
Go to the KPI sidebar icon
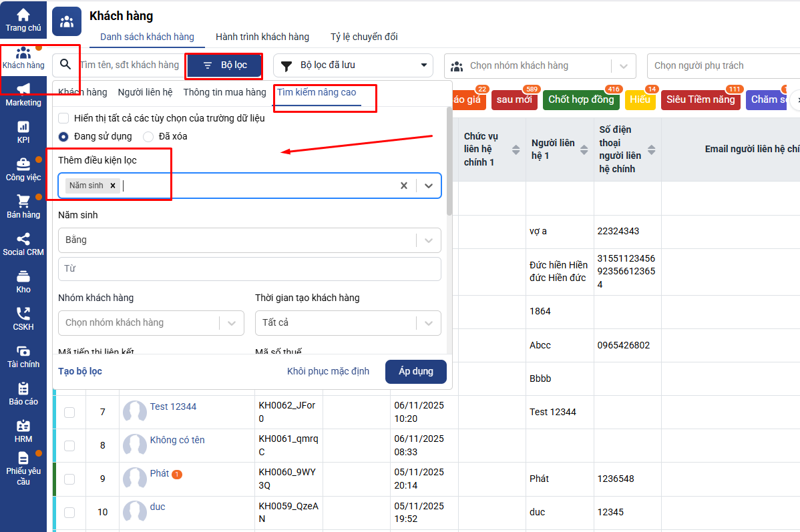coord(23,127)
